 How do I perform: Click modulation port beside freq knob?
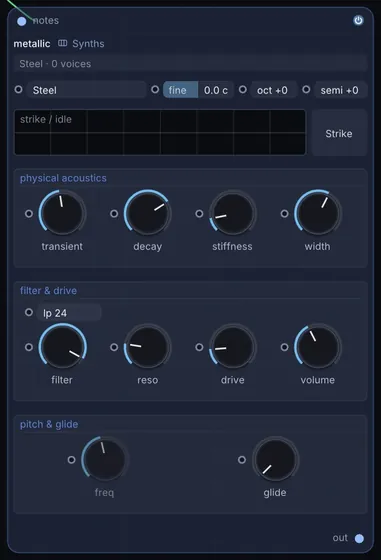coord(71,460)
